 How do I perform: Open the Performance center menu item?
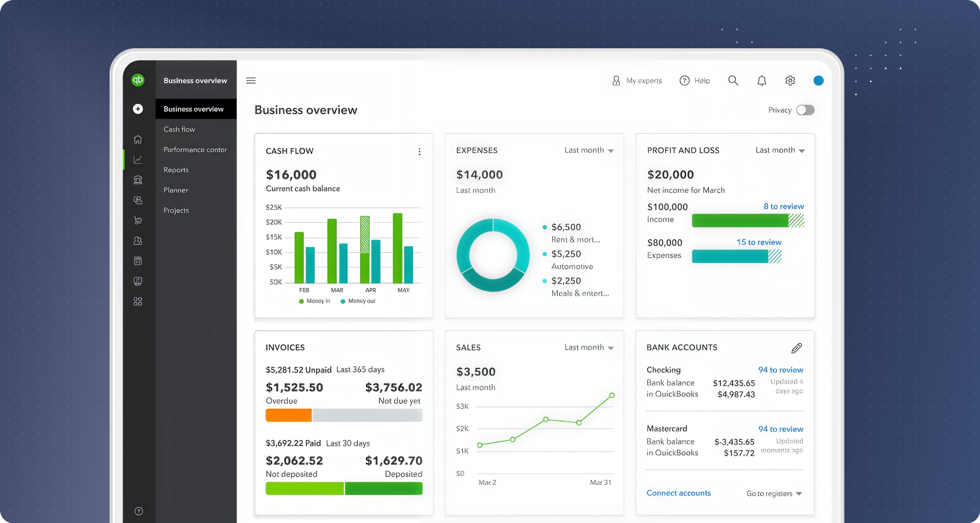click(195, 150)
